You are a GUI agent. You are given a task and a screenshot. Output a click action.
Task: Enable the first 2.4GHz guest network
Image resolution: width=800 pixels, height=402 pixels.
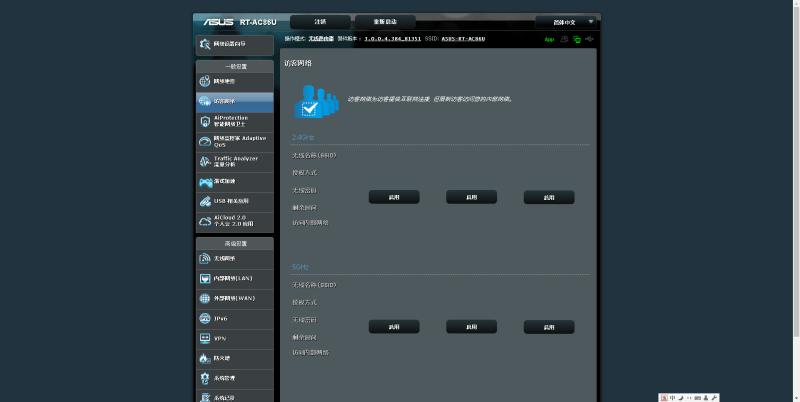tap(394, 197)
